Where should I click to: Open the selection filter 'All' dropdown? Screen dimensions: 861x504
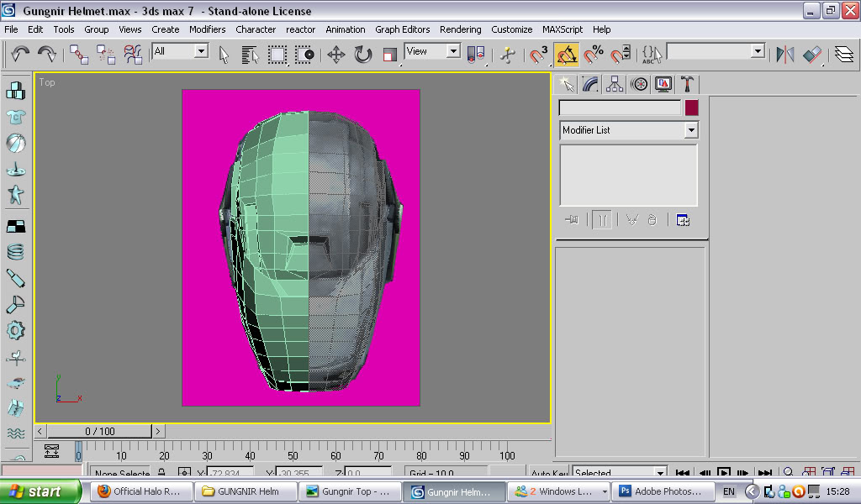[x=201, y=51]
